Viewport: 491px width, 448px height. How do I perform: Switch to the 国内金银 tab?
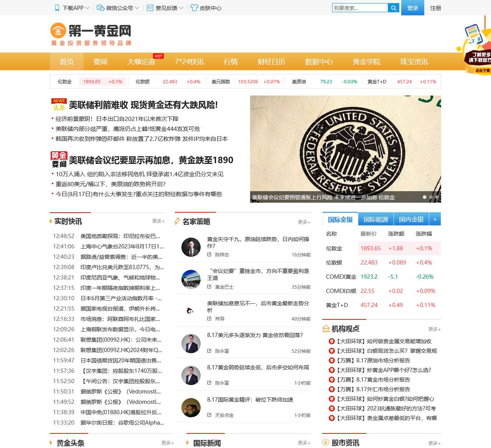click(411, 219)
